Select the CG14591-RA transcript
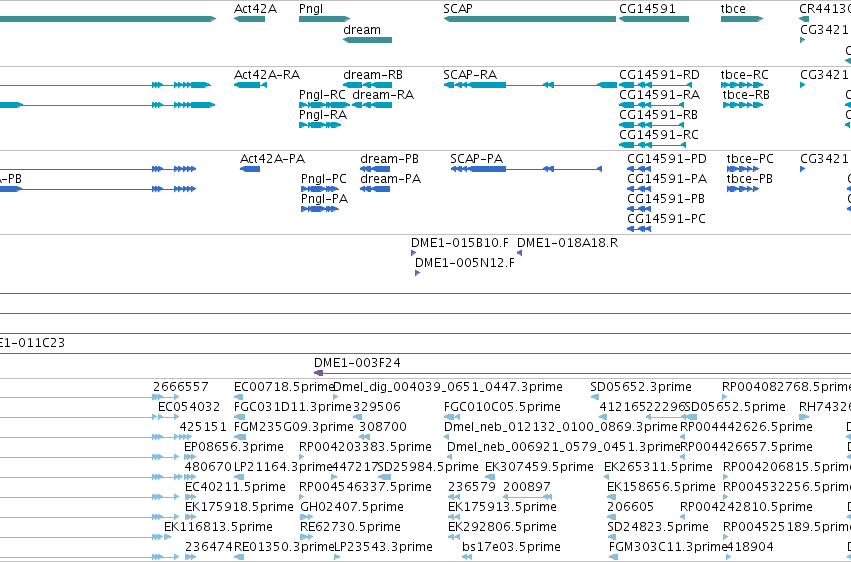Screen dimensions: 851x562 pyautogui.click(x=651, y=105)
